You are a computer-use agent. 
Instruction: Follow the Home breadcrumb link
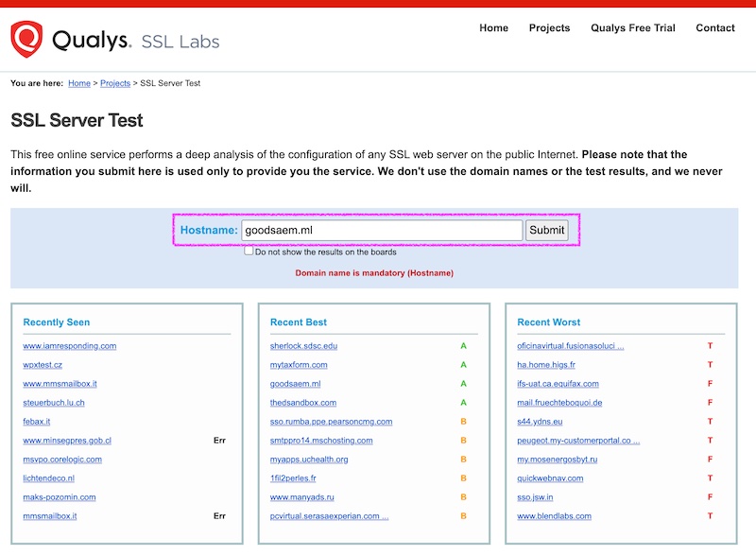[x=79, y=83]
